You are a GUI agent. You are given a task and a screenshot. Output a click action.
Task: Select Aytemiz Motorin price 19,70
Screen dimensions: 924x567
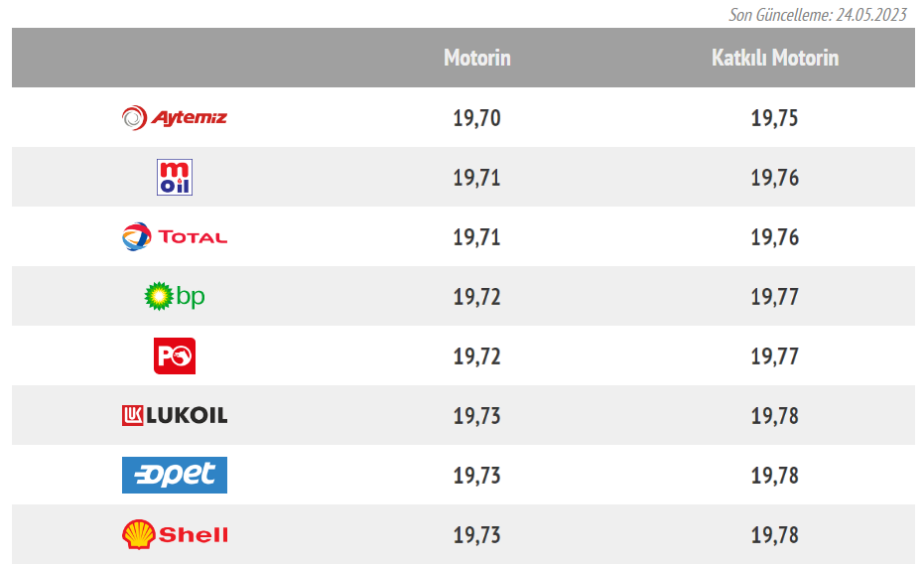476,118
